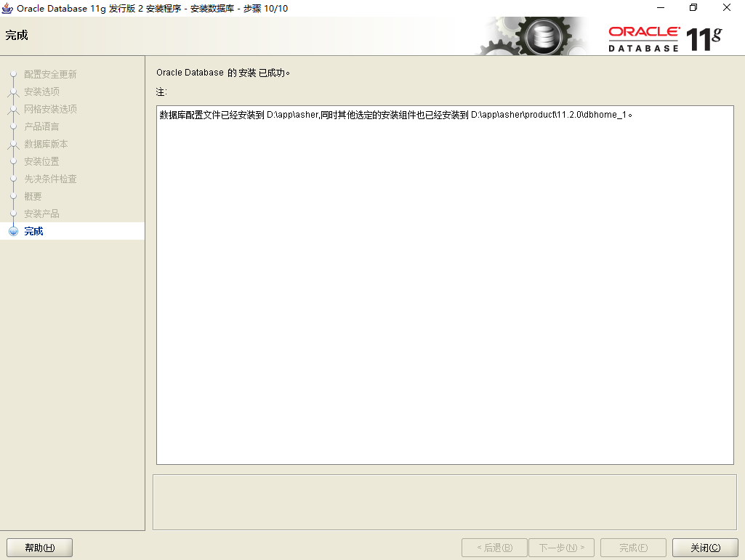745x560 pixels.
Task: Click the disabled 下一步(N) next button
Action: 561,548
